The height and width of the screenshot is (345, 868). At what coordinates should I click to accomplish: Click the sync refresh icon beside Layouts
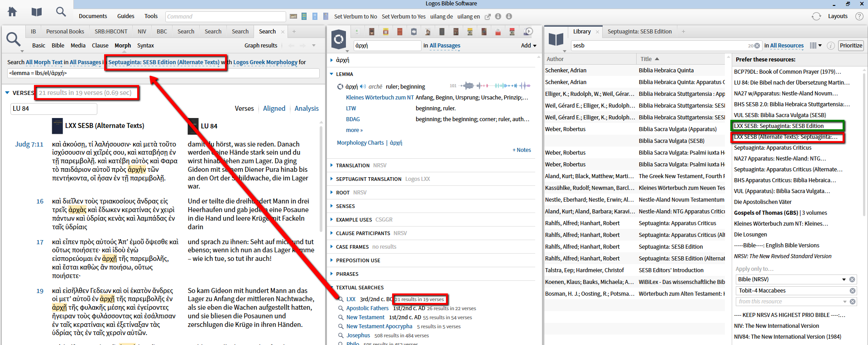(x=816, y=16)
